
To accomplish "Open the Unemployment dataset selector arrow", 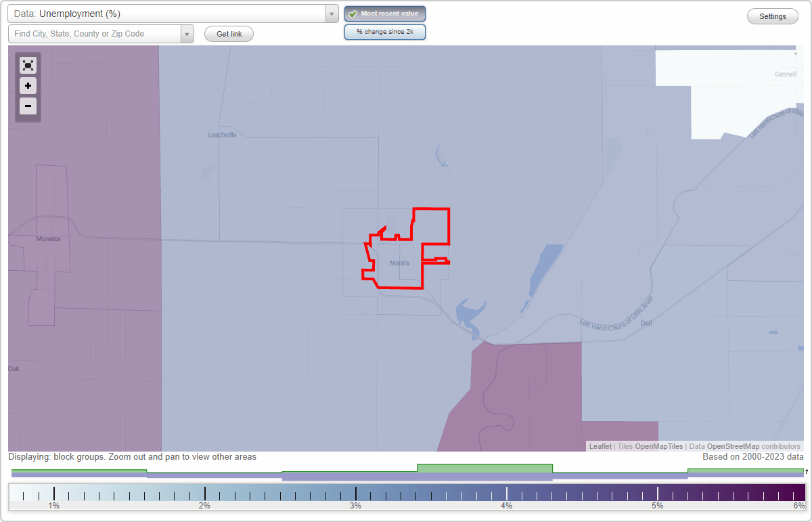I will pyautogui.click(x=331, y=13).
